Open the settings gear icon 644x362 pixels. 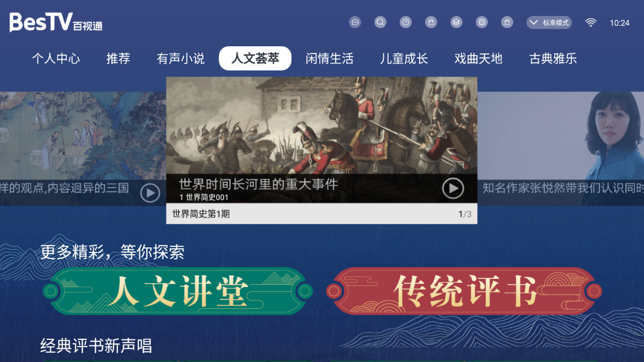click(482, 22)
